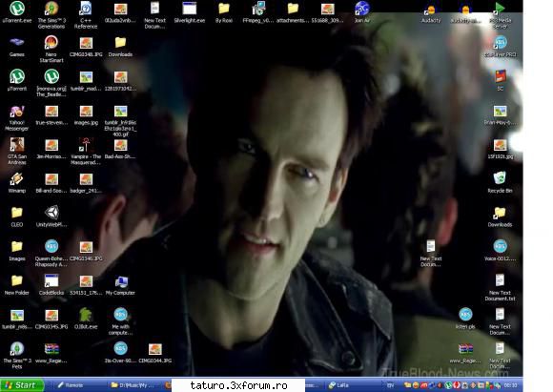Select Vampire - The Masquerade shortcut
The height and width of the screenshot is (392, 553).
point(86,151)
